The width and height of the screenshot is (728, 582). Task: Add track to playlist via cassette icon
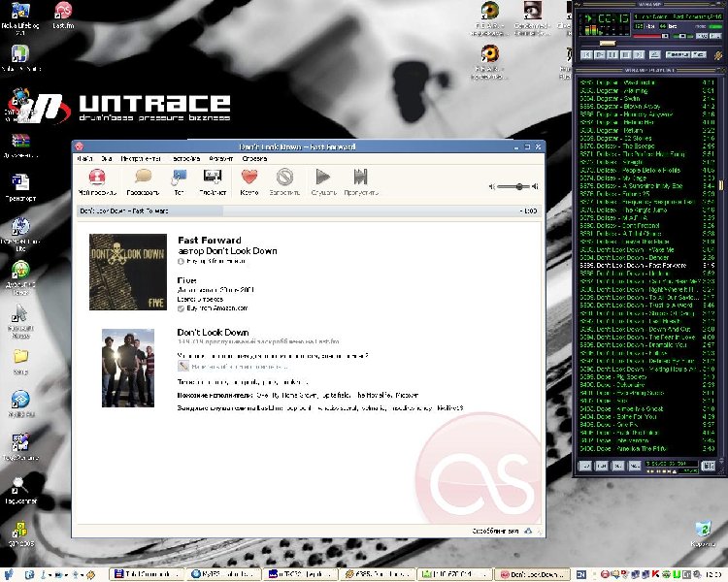[x=213, y=182]
